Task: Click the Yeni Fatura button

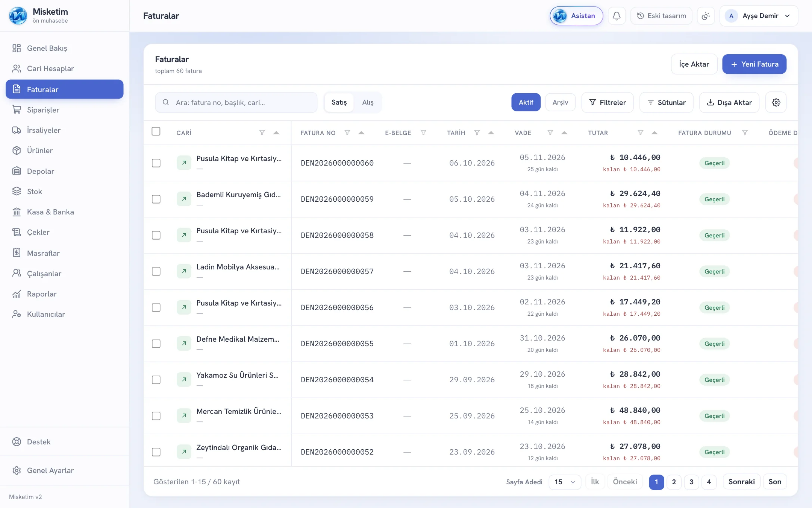Action: click(754, 64)
